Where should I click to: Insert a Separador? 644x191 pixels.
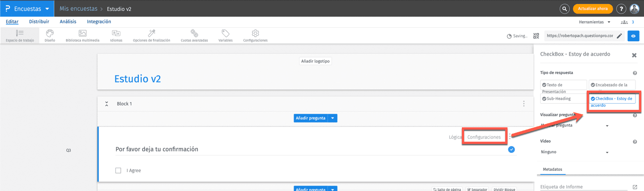pyautogui.click(x=478, y=189)
